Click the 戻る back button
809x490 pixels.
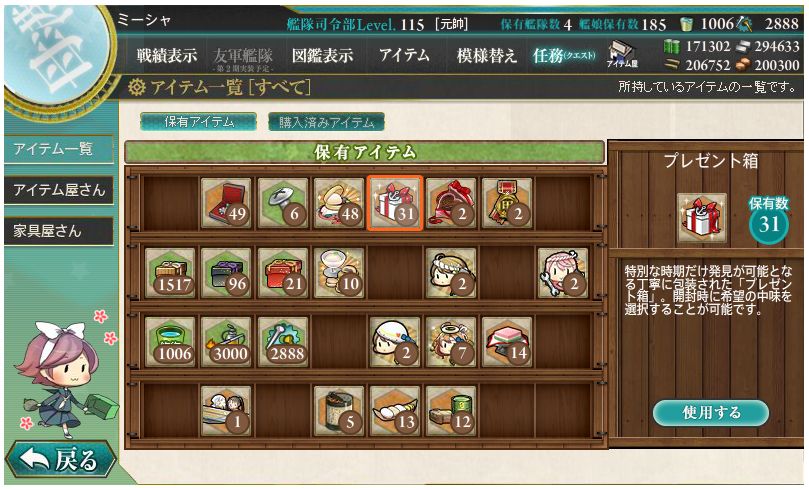[x=61, y=459]
